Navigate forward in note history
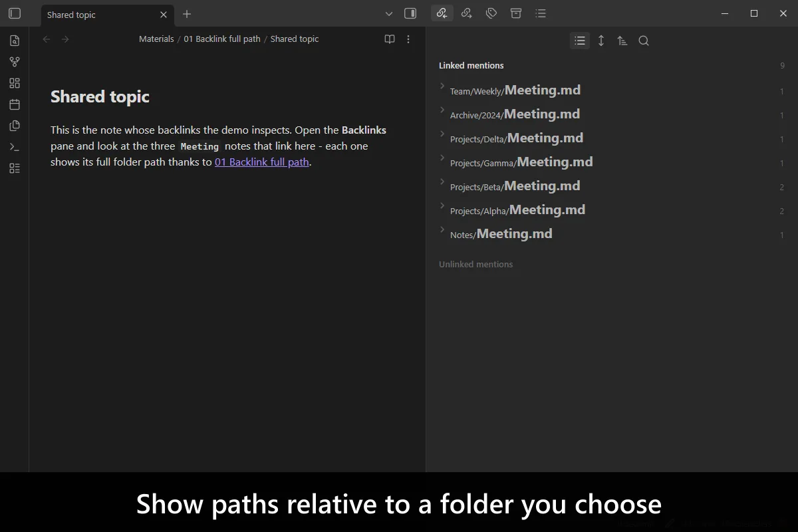This screenshot has height=532, width=798. [65, 39]
